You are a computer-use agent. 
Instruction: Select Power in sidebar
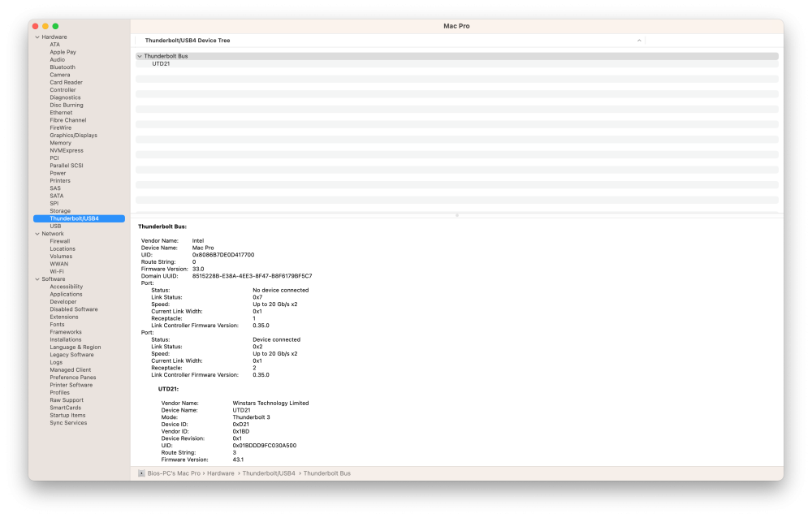[58, 174]
